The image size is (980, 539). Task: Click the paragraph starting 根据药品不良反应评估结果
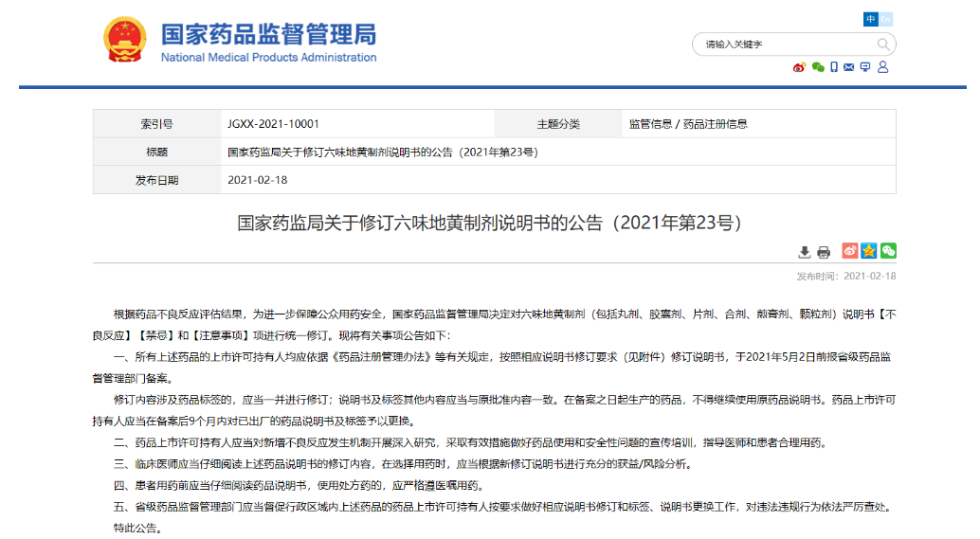pos(494,325)
